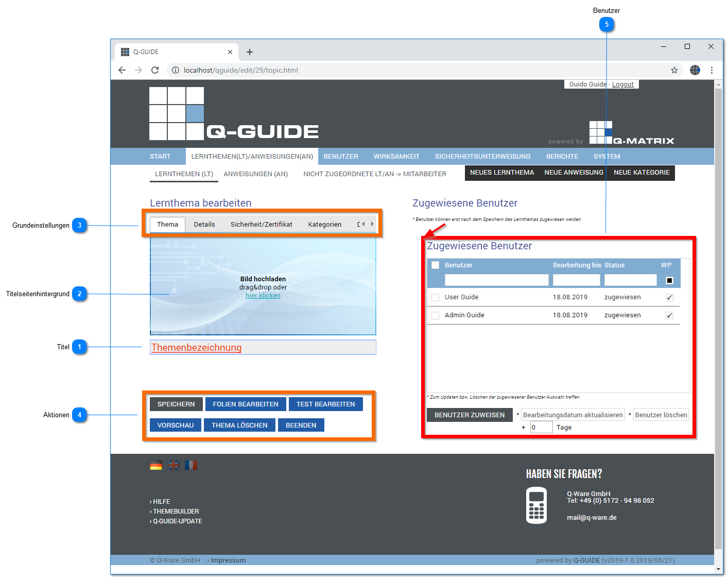Screen dimensions: 728x579
Task: Switch language with the German flag
Action: tap(156, 465)
